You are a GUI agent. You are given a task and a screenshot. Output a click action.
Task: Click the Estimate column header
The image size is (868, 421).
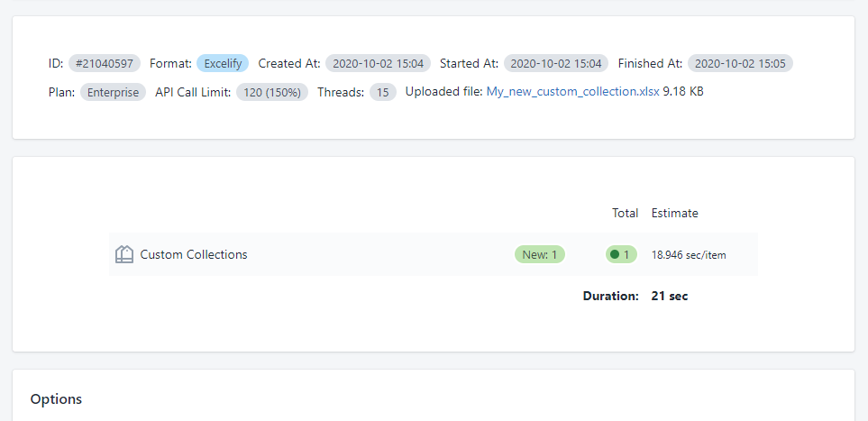coord(674,214)
